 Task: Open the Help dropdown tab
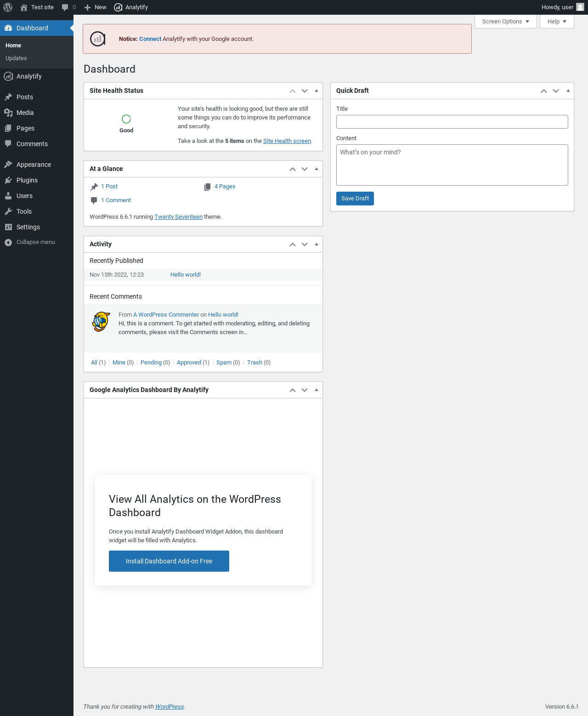click(557, 22)
